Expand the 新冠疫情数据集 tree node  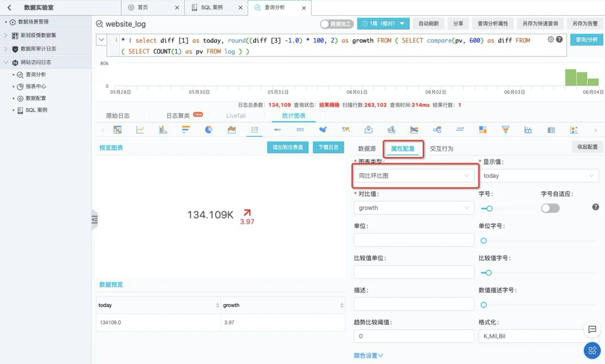6,35
